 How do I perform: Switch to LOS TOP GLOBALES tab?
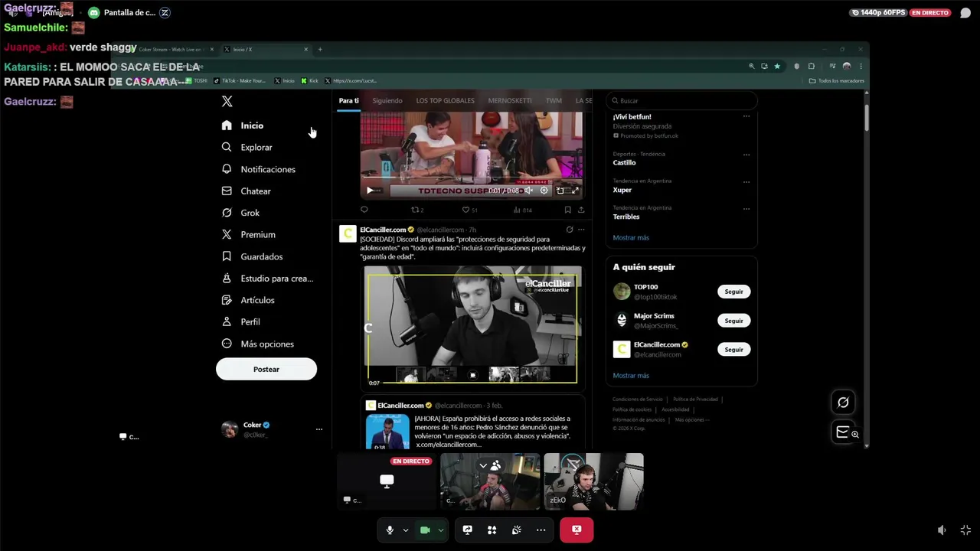tap(445, 100)
